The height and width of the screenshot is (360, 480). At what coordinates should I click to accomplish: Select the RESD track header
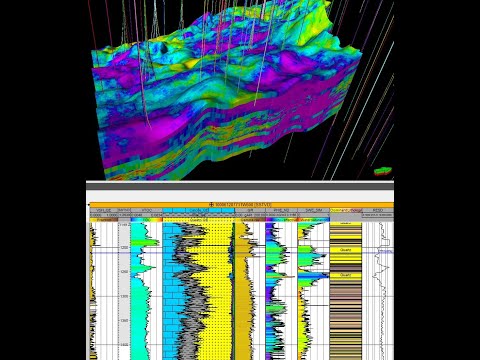pos(378,210)
